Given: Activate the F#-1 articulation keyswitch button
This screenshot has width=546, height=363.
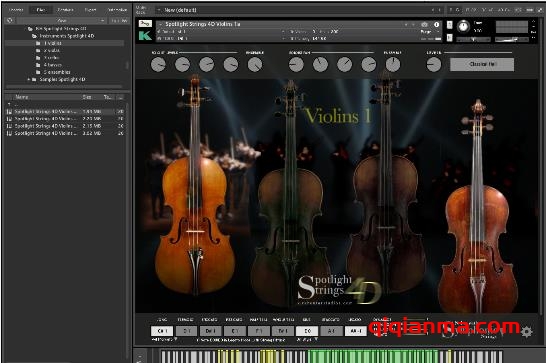Looking at the screenshot, I should click(283, 331).
